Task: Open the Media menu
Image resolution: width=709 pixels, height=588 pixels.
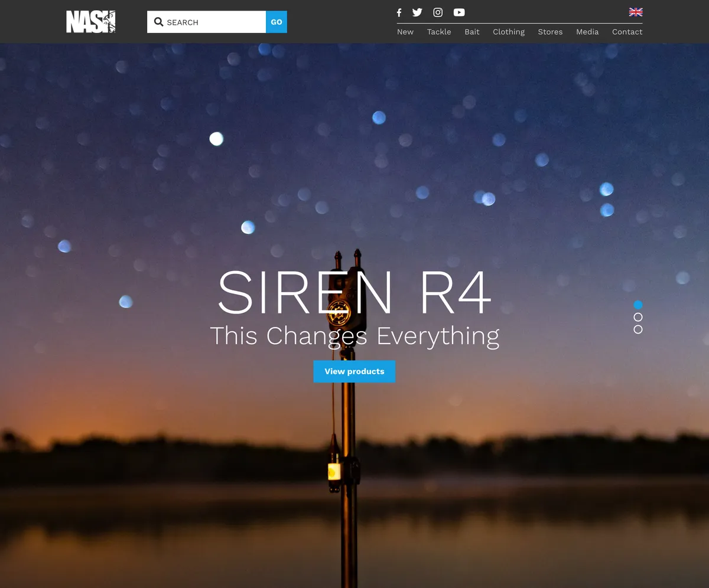Action: pos(587,32)
